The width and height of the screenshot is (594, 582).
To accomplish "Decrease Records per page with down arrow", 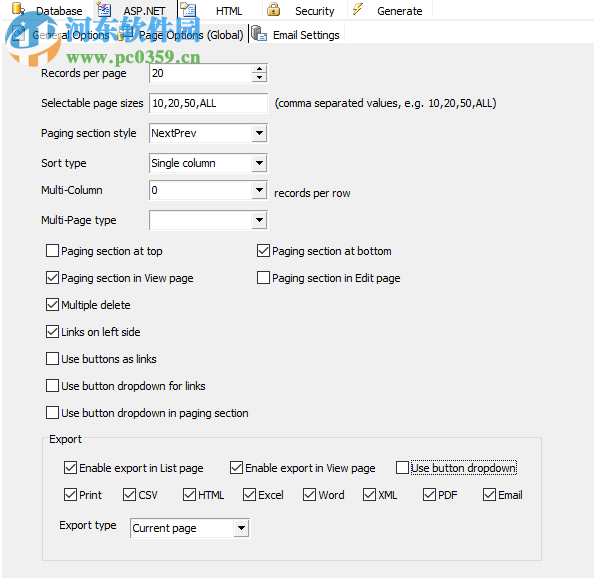I will click(x=259, y=77).
